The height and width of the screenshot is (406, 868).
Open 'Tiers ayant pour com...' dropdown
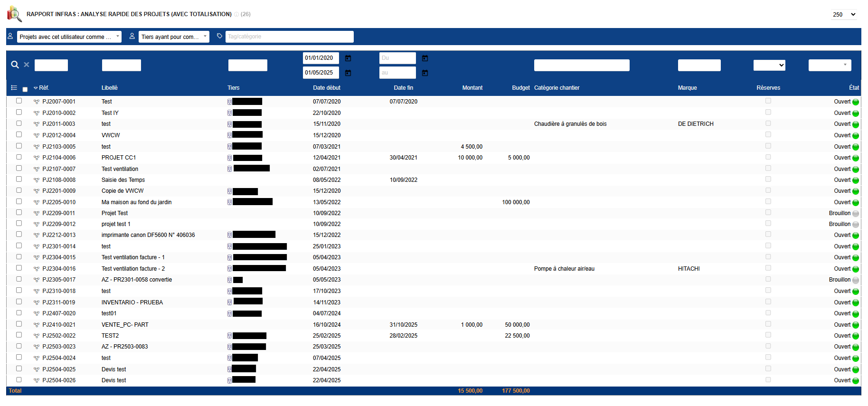(174, 37)
